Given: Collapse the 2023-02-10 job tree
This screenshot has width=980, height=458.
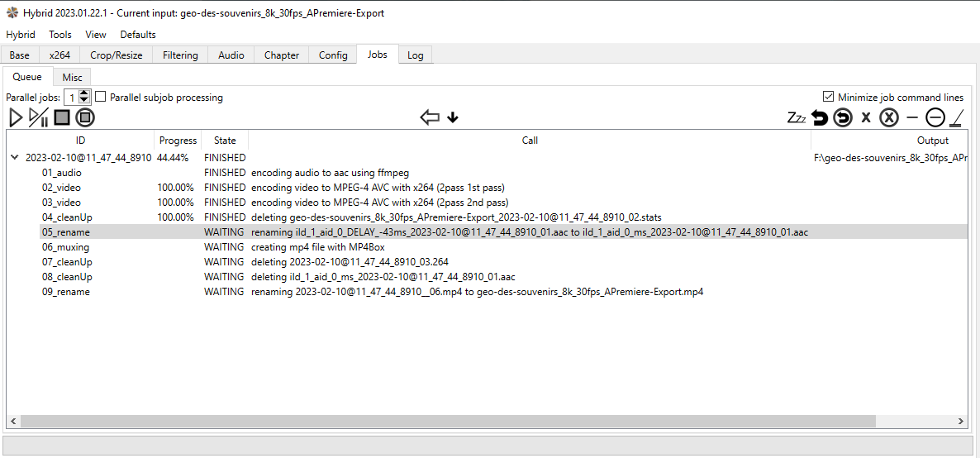Looking at the screenshot, I should coord(14,157).
